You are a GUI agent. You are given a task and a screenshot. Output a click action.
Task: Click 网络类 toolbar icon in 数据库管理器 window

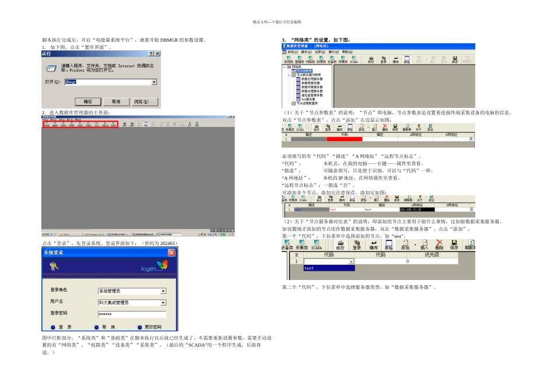310,60
